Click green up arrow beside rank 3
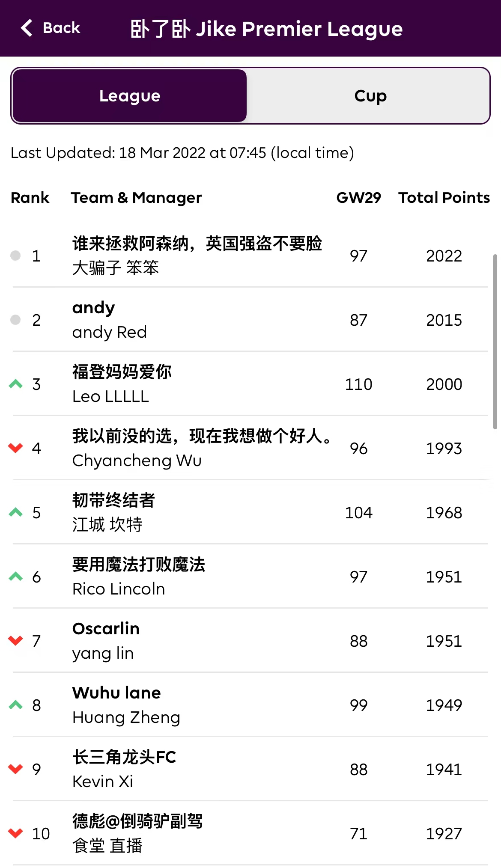 click(x=16, y=384)
